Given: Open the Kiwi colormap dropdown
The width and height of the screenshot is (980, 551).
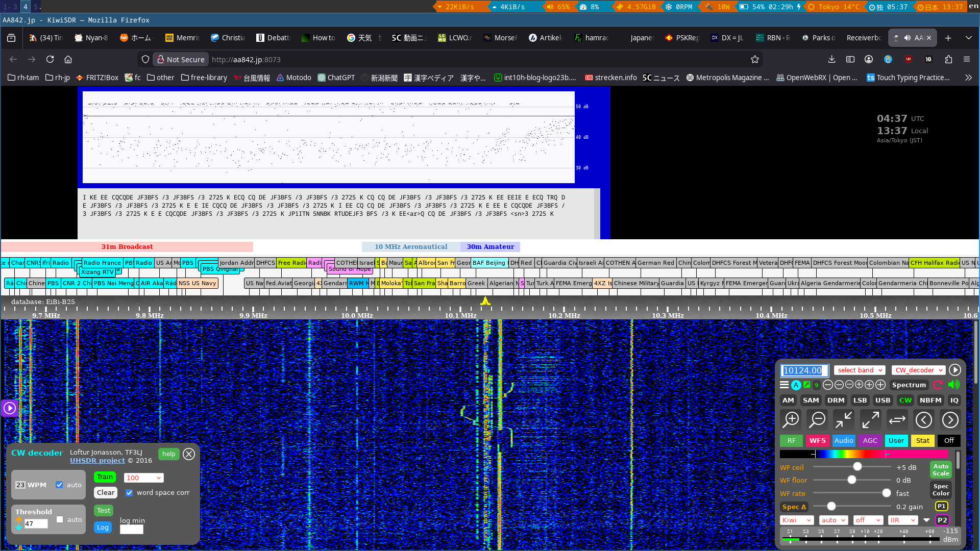Looking at the screenshot, I should (797, 520).
